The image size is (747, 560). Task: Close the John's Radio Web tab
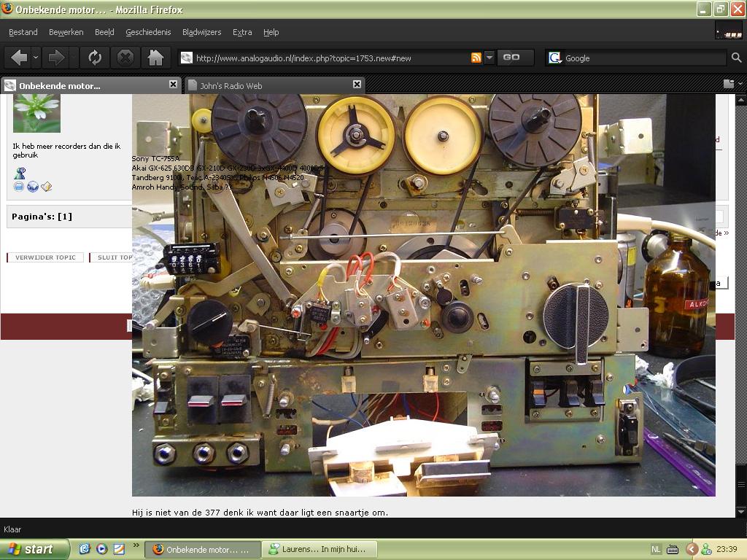(x=357, y=85)
